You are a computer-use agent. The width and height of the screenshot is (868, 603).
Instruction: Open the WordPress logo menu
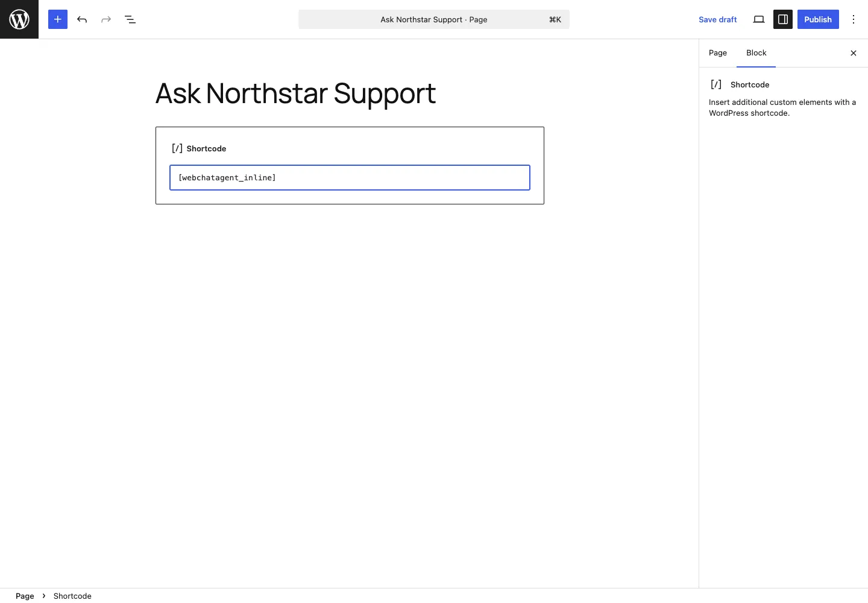point(19,19)
